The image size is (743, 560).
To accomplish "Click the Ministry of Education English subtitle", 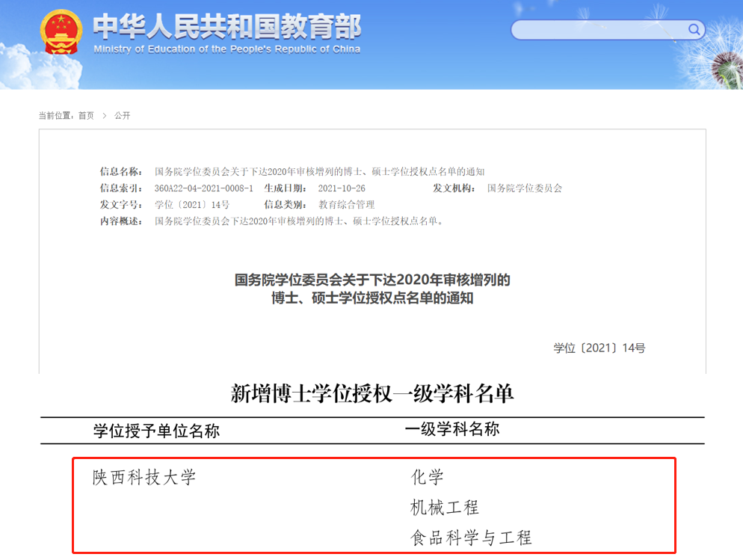I will pos(226,49).
